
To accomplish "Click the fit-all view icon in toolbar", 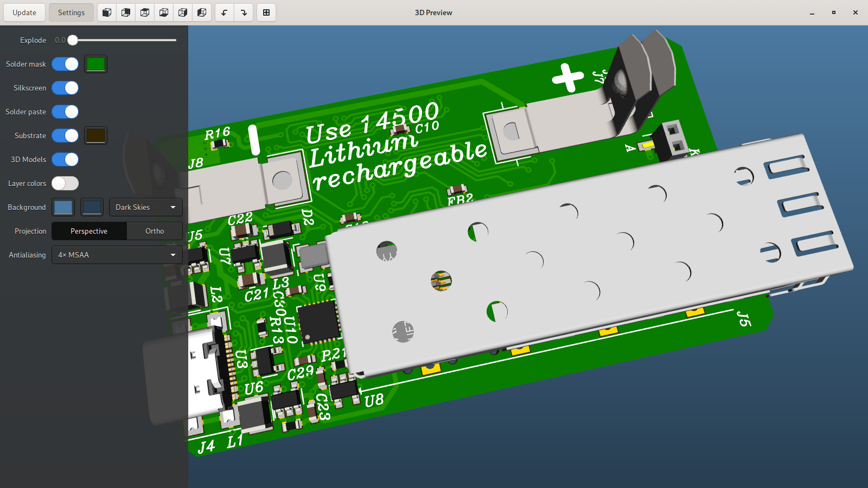I will click(266, 12).
